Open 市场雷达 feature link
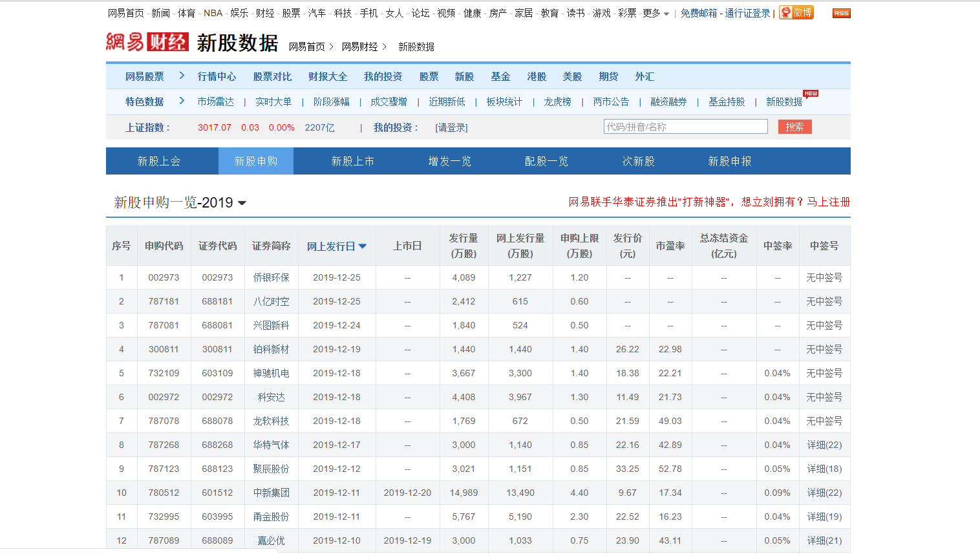Screen dimensions: 980x554 tap(215, 101)
